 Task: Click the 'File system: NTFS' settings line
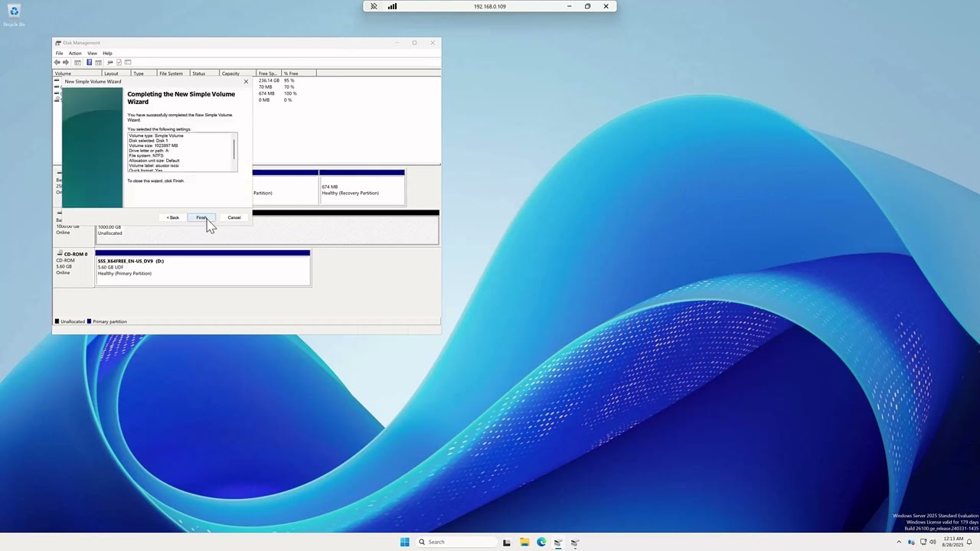(146, 155)
